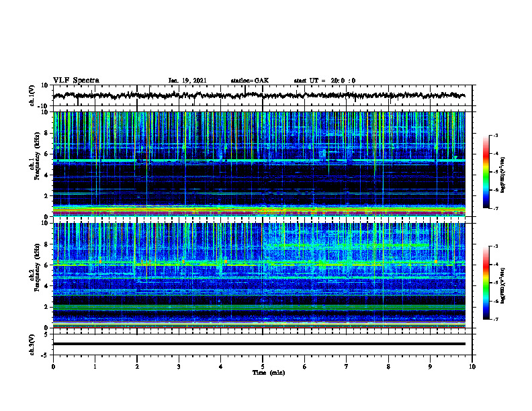Click the ch.1 color bar log(PSD) title
This screenshot has height=411, width=532.
click(503, 175)
